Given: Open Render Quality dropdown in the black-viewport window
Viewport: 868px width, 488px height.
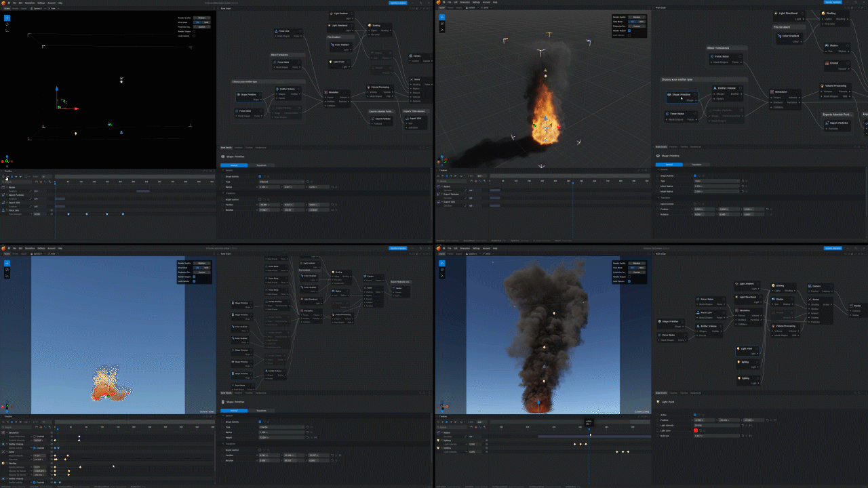Looking at the screenshot, I should coord(203,17).
